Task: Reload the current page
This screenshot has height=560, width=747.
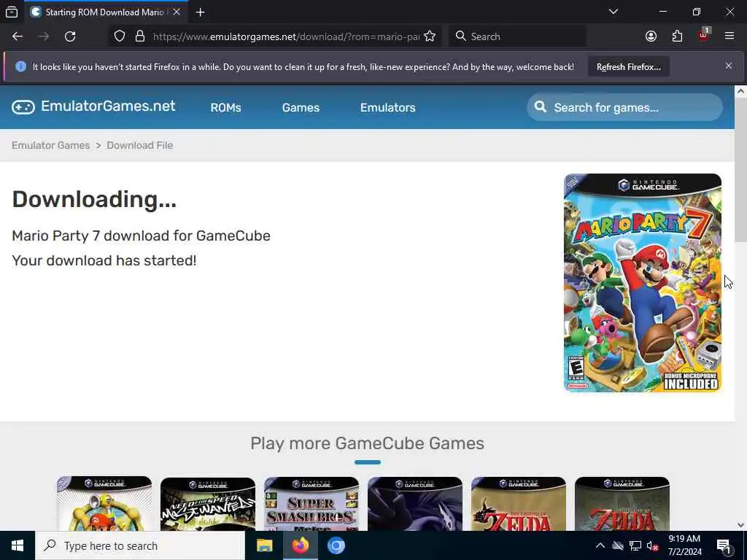Action: 70,36
